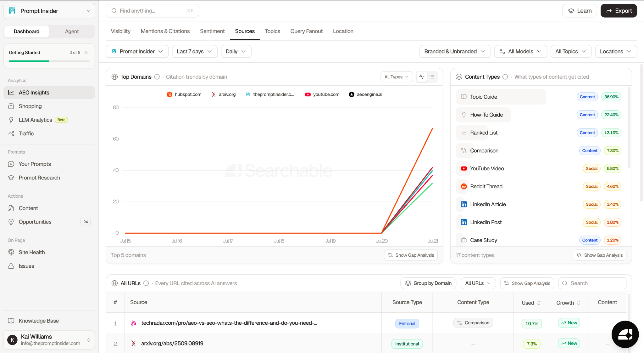Switch to the Visibility tab

point(120,31)
